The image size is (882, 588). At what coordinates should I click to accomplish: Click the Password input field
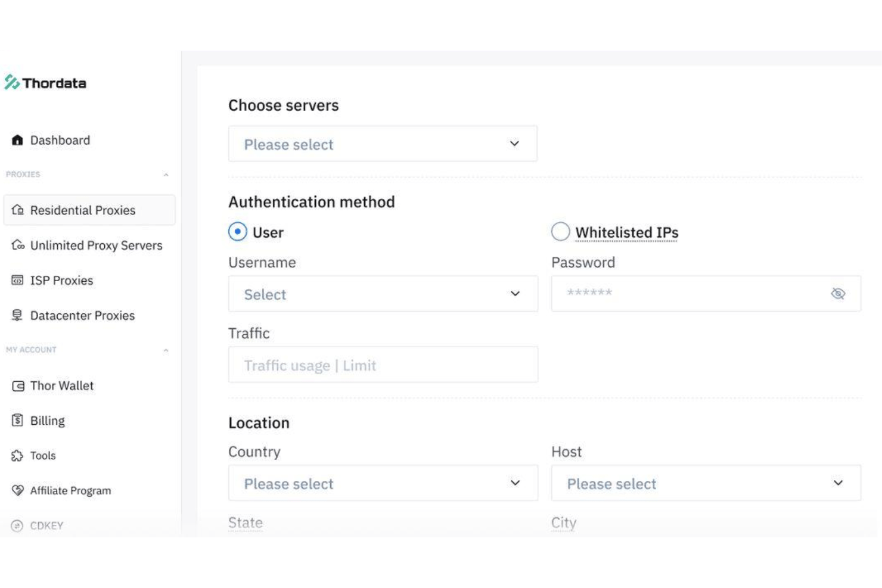point(706,294)
